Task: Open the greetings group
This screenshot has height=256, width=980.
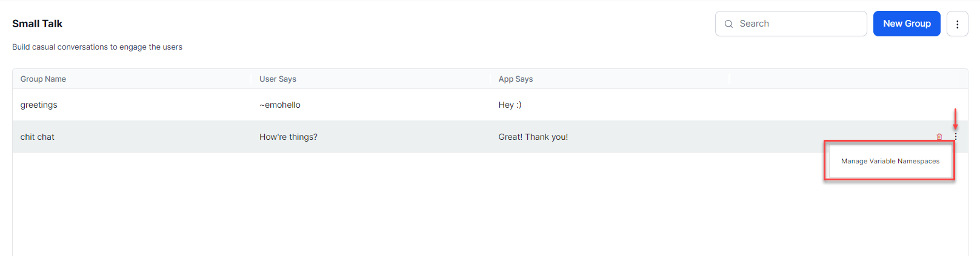Action: click(39, 105)
